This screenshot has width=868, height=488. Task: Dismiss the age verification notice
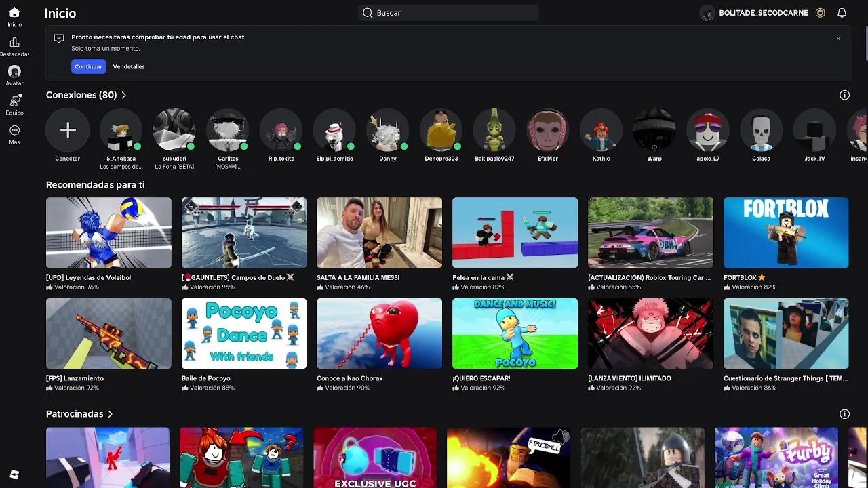click(838, 39)
